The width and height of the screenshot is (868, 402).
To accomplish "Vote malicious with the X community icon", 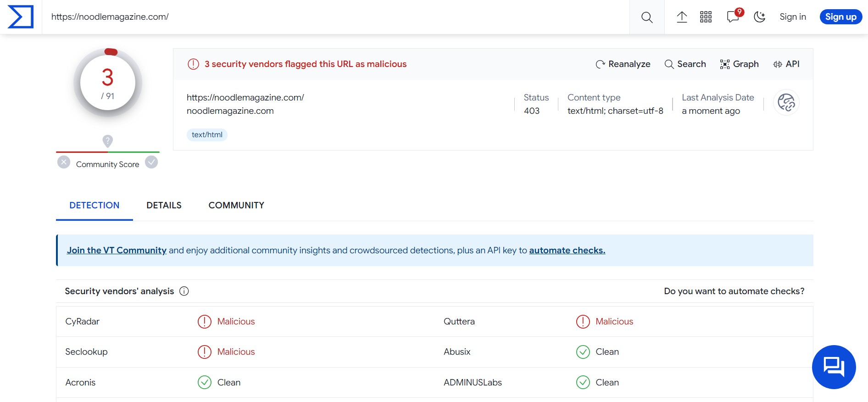I will tap(64, 162).
